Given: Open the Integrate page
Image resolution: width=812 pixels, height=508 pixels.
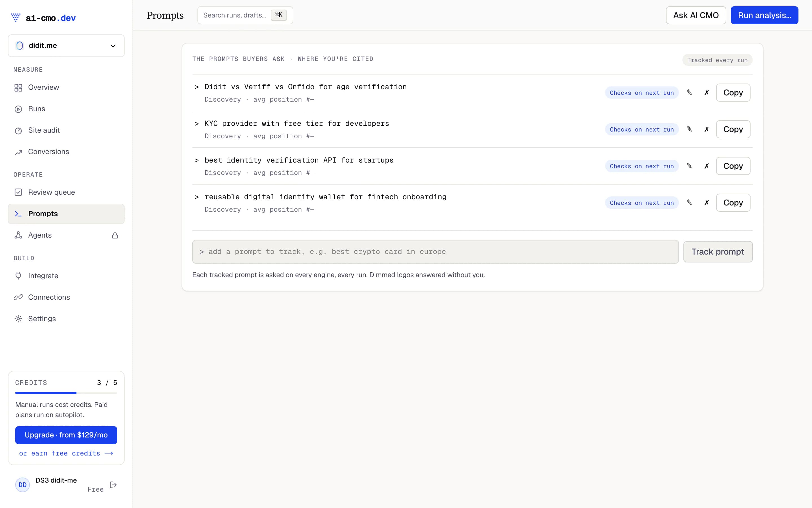Looking at the screenshot, I should (66, 276).
